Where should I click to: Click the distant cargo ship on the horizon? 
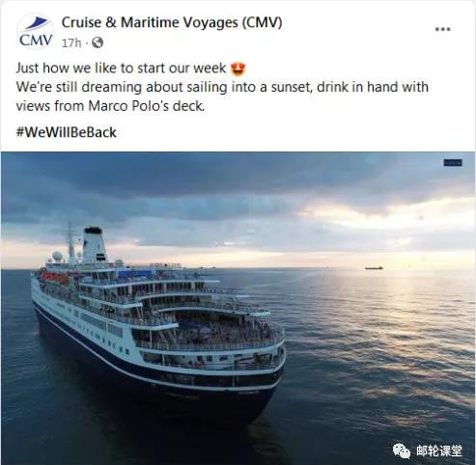[374, 267]
